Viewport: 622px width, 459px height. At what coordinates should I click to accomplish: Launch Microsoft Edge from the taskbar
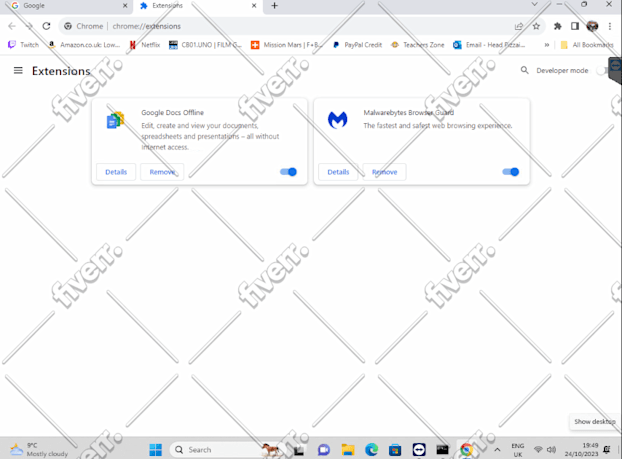(371, 449)
